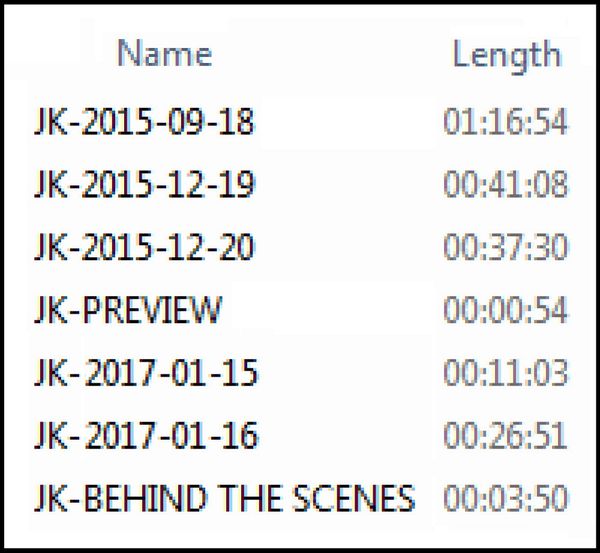
Task: Select the file JK-2015-09-18
Action: coord(144,121)
